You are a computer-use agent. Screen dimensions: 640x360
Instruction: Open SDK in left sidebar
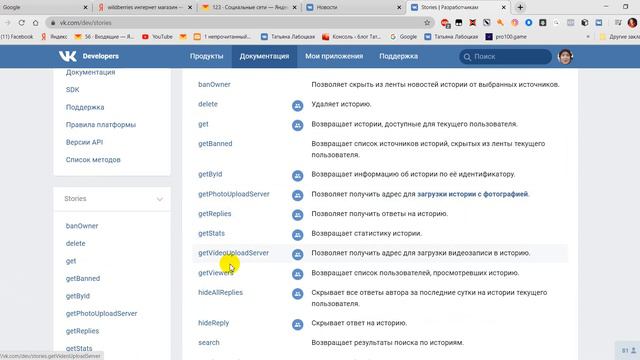73,90
